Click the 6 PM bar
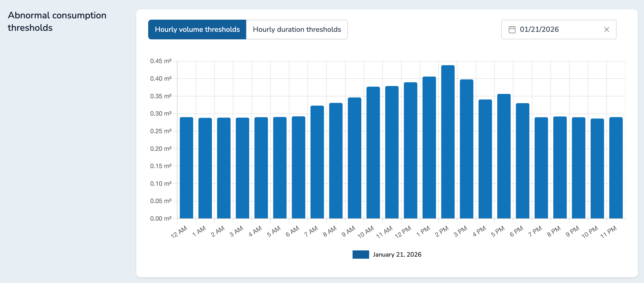The width and height of the screenshot is (644, 283). (523, 161)
